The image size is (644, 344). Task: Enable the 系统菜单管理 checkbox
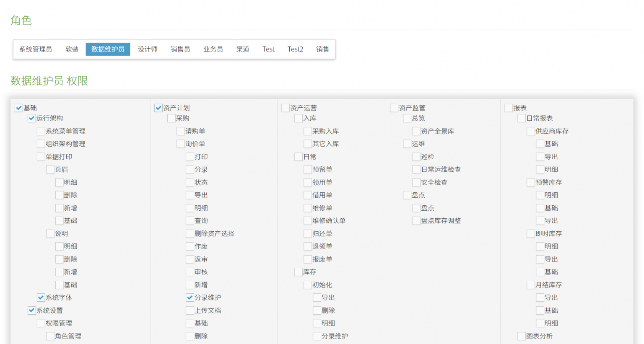[41, 131]
